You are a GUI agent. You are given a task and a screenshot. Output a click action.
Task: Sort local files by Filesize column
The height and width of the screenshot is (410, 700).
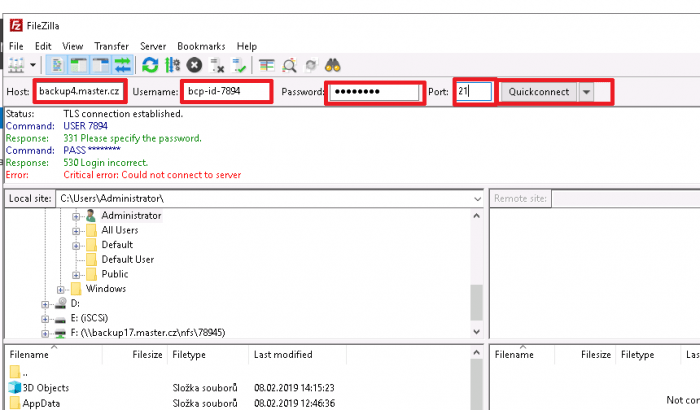pyautogui.click(x=136, y=355)
